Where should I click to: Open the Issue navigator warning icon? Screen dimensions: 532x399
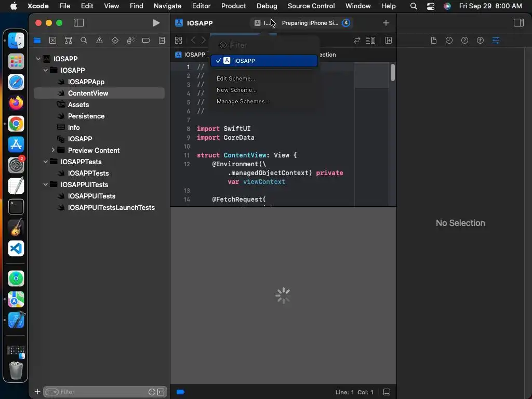(x=99, y=41)
